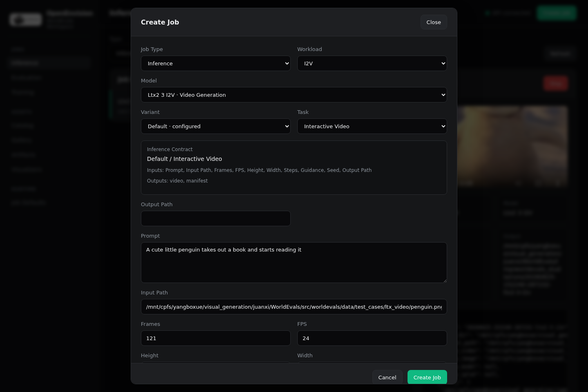Click the 'Create Job' dialog title

pyautogui.click(x=160, y=22)
